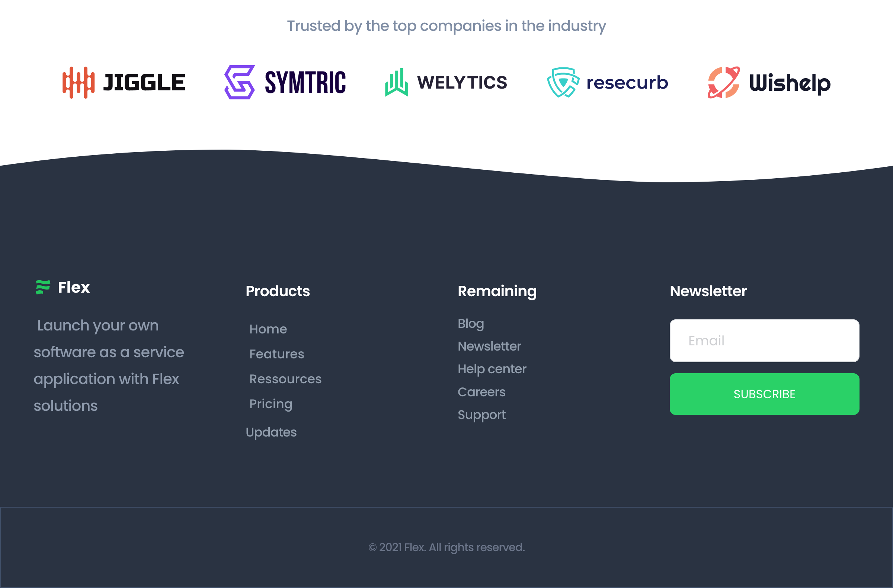Toggle the Careers link under Remaining
The width and height of the screenshot is (893, 588).
[481, 391]
